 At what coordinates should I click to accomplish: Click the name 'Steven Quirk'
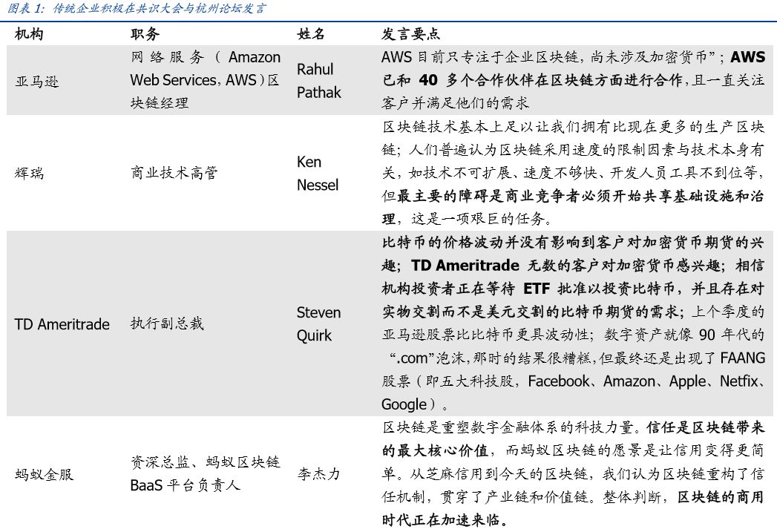pos(318,324)
